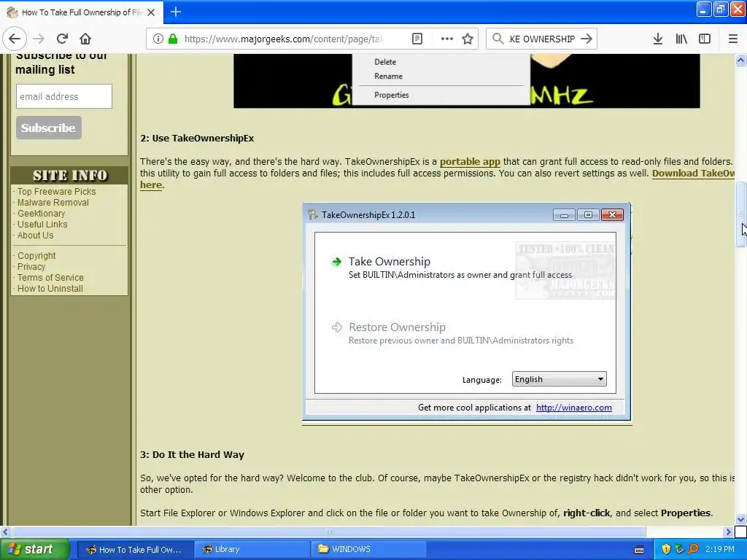Go back to previous page
This screenshot has width=747, height=560.
(15, 39)
